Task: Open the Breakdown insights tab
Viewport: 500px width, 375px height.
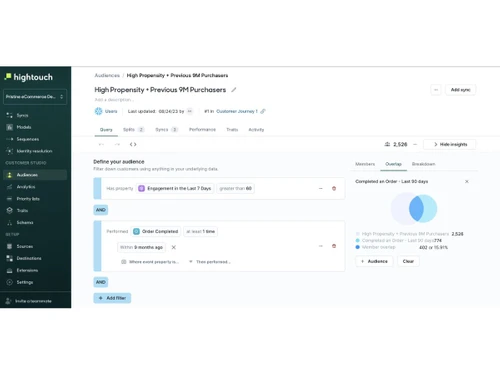Action: [423, 164]
